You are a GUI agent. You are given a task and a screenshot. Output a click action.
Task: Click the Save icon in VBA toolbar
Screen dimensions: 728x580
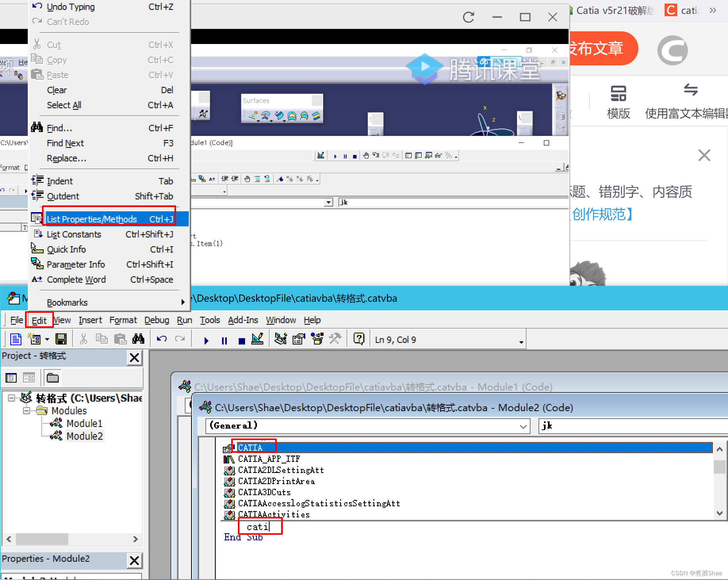pos(61,339)
